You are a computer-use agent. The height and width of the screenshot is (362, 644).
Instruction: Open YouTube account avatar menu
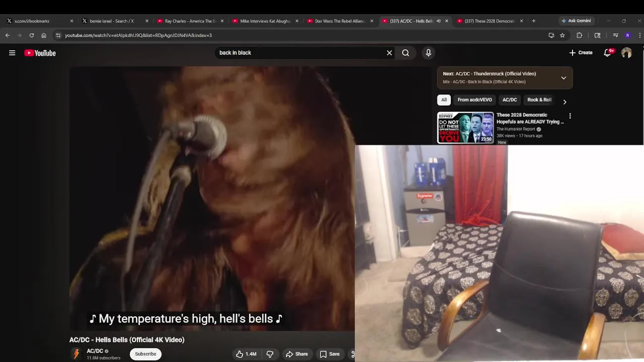(626, 53)
